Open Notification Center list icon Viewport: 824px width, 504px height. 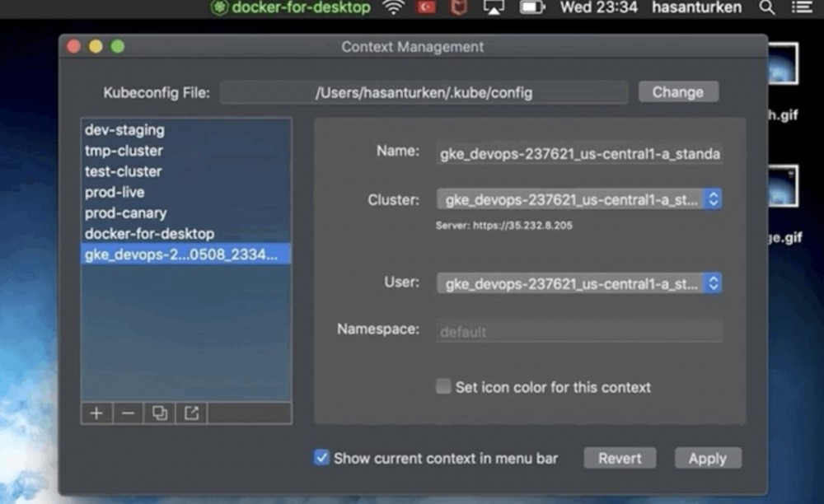pos(802,7)
